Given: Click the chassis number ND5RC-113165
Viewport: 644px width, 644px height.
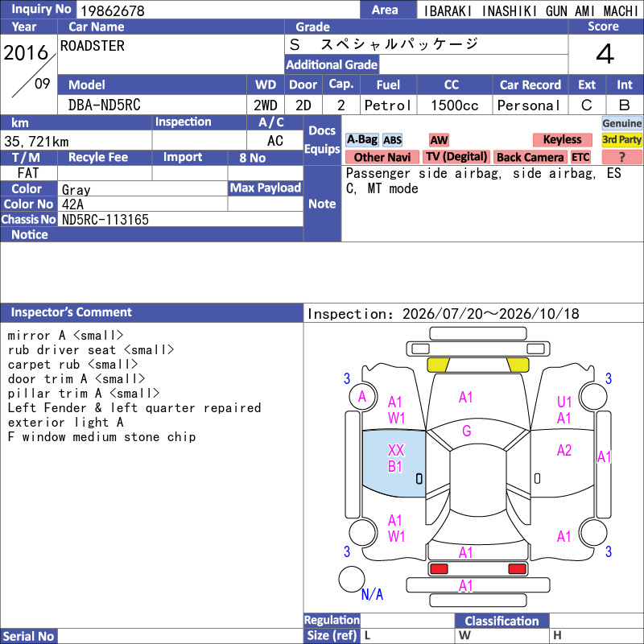Looking at the screenshot, I should pos(105,220).
